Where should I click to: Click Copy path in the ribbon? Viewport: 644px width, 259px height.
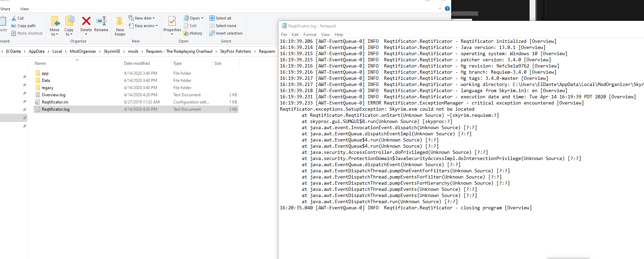point(23,26)
